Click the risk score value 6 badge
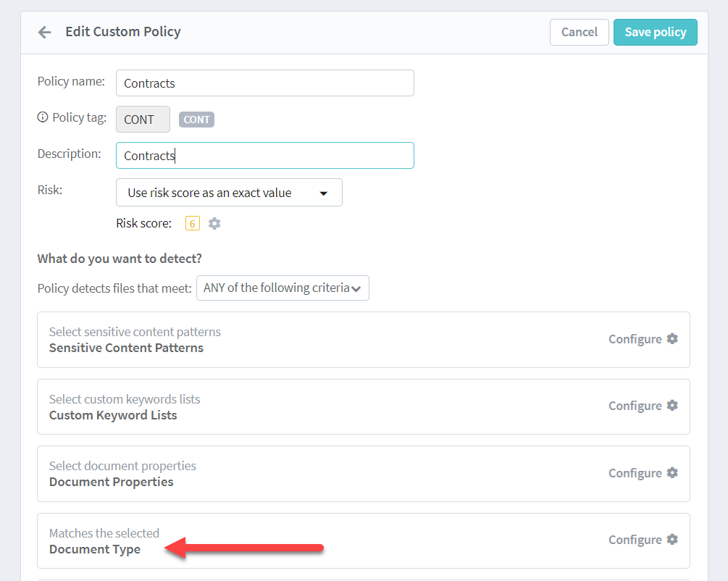This screenshot has height=581, width=728. click(x=192, y=223)
